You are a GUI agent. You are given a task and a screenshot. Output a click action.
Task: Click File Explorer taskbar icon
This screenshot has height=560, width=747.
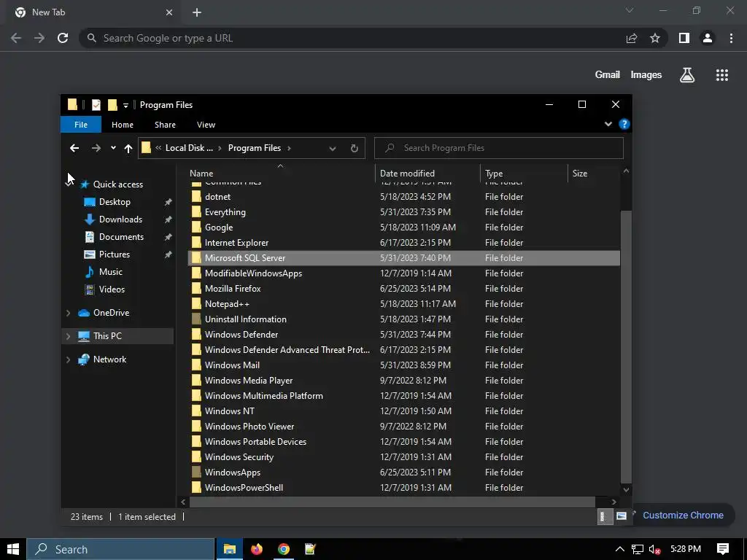(x=230, y=549)
